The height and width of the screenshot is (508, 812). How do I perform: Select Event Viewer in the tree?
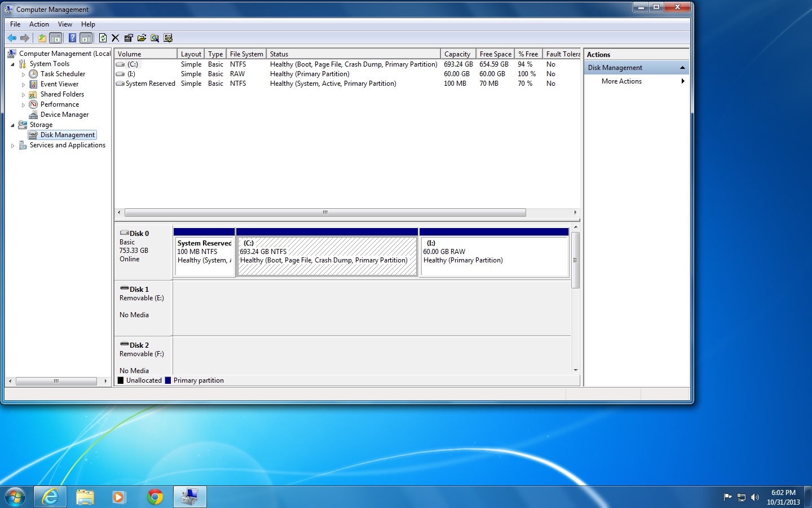pos(59,84)
